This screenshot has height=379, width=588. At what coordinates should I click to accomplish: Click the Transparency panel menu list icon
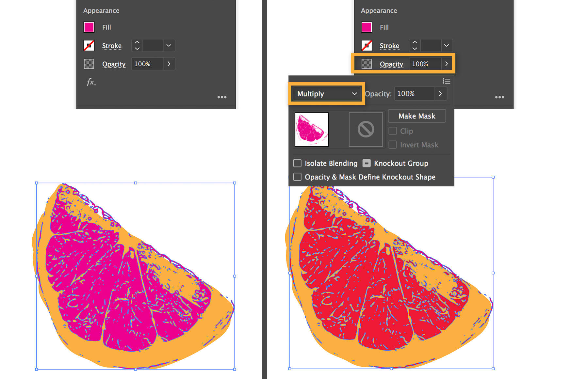pyautogui.click(x=446, y=81)
